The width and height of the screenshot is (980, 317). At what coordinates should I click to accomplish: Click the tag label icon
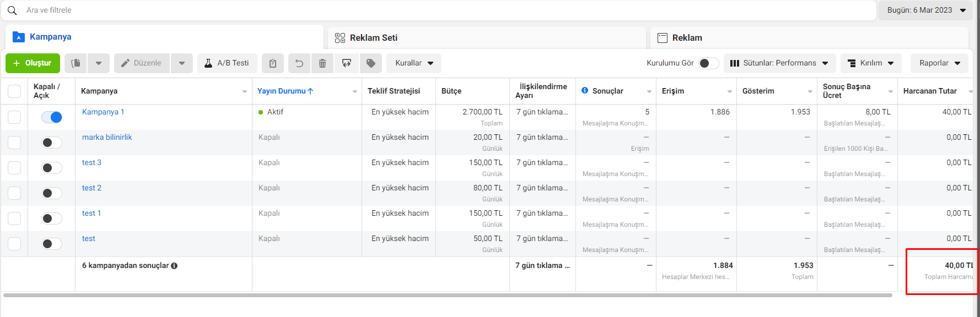point(371,63)
